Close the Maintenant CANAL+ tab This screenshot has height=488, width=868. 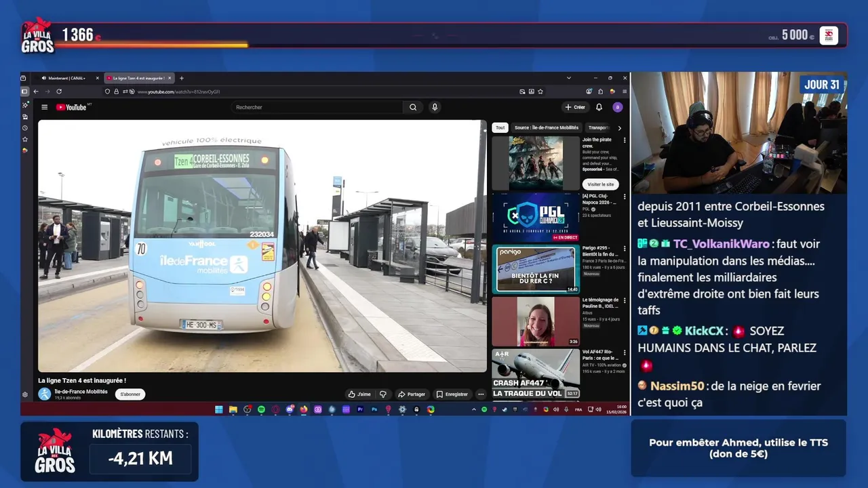(x=97, y=78)
